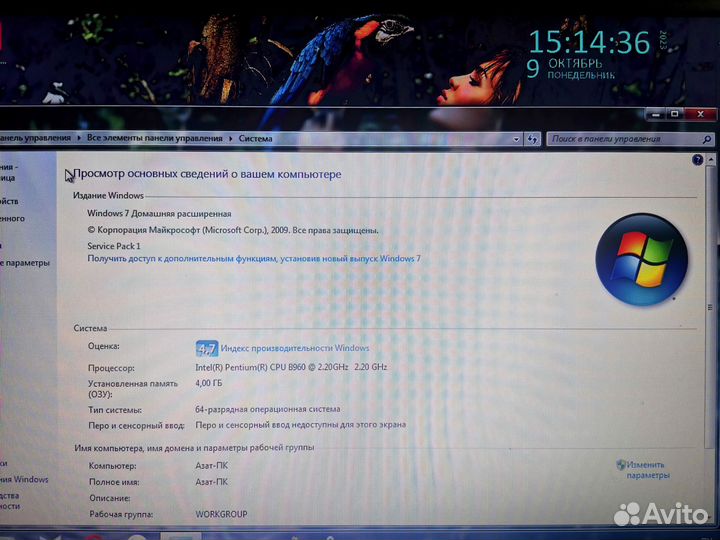Image resolution: width=720 pixels, height=540 pixels.
Task: Open link to get more Windows 7 features
Action: 254,259
